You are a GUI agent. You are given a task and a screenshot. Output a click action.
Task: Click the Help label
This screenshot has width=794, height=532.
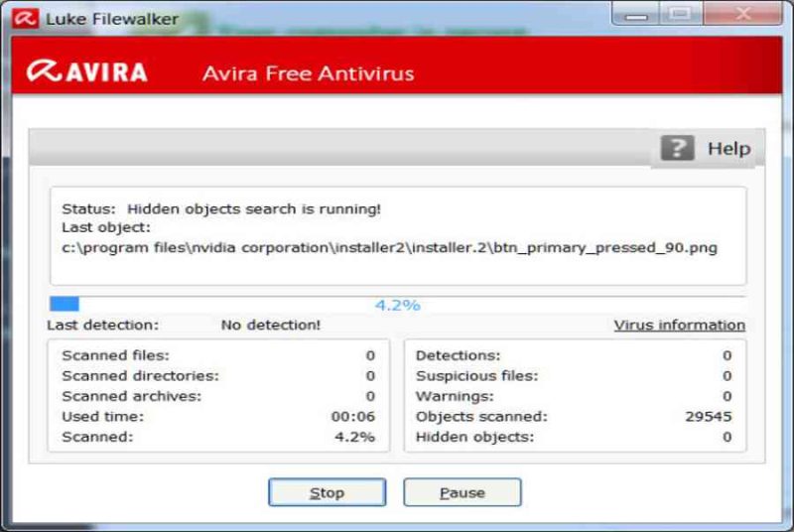[x=728, y=148]
